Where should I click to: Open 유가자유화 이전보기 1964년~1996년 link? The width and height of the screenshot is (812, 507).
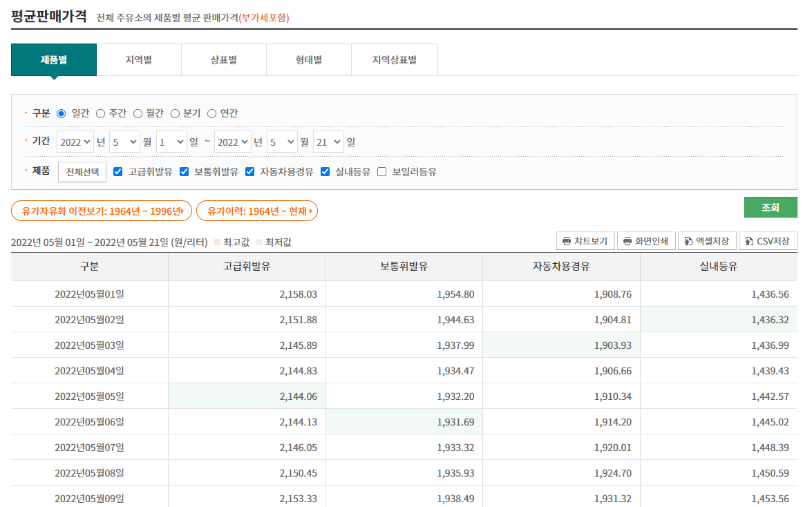(102, 211)
